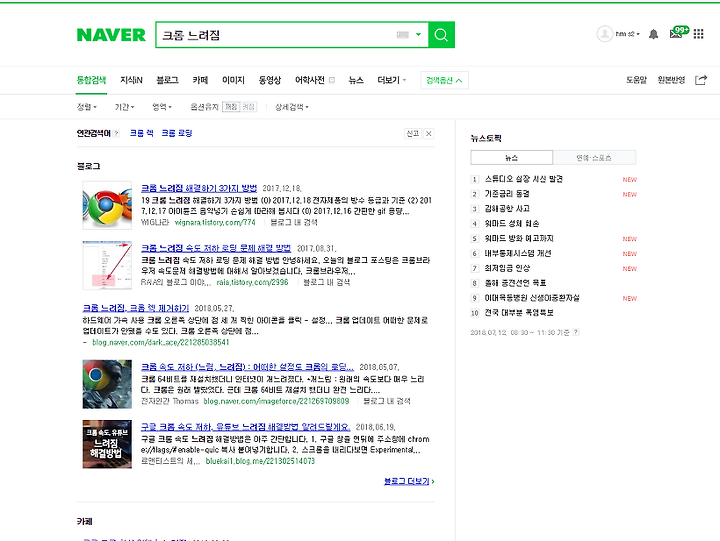Expand the search box autocomplete arrow
The height and width of the screenshot is (541, 720).
coord(418,34)
